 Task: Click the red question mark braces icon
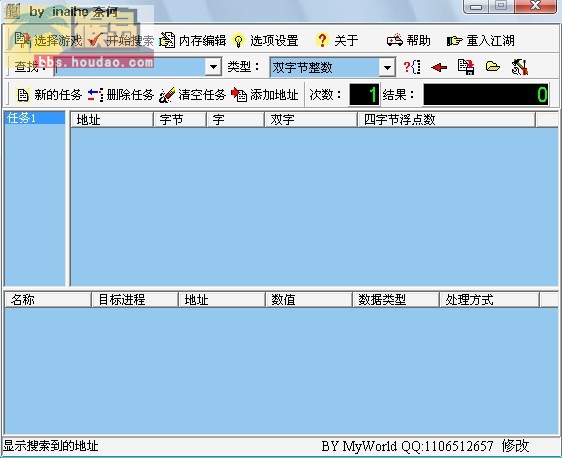pyautogui.click(x=412, y=67)
